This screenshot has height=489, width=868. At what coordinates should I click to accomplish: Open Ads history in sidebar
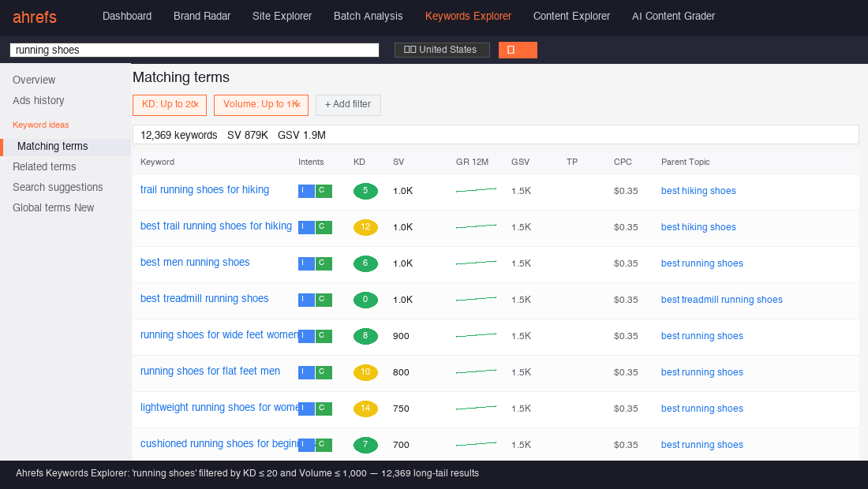[38, 100]
